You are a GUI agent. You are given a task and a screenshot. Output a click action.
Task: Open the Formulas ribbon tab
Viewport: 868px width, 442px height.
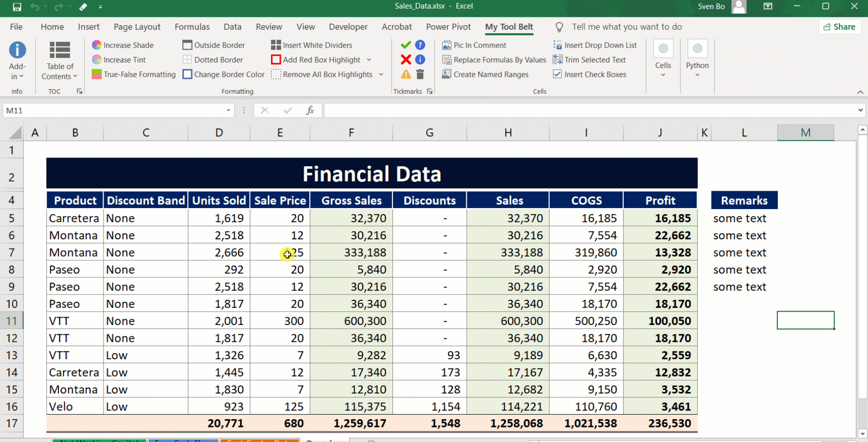(x=192, y=27)
